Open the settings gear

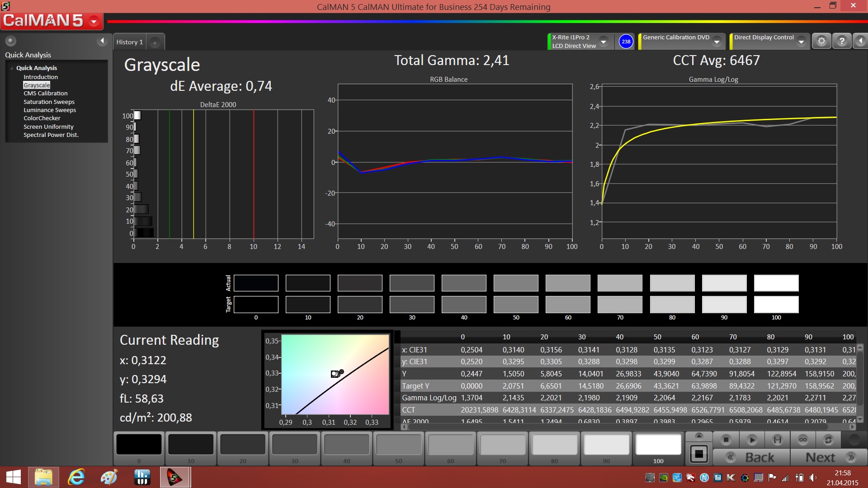(x=821, y=41)
